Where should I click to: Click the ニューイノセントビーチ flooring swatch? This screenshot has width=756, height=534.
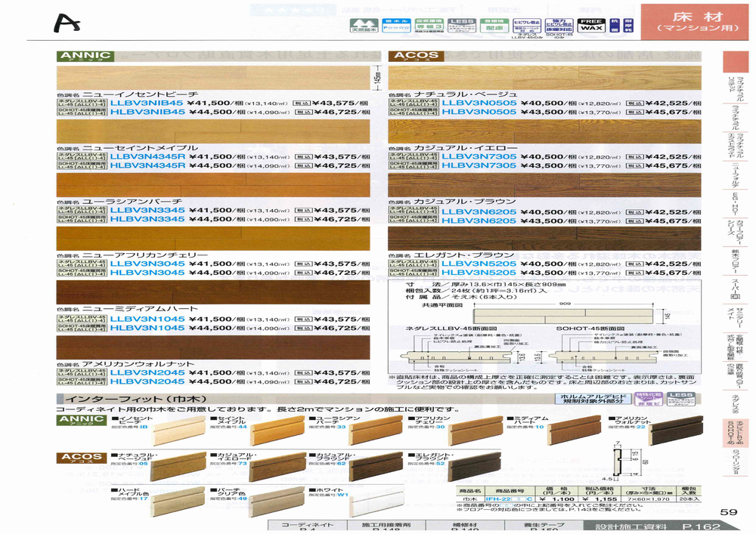pos(213,77)
